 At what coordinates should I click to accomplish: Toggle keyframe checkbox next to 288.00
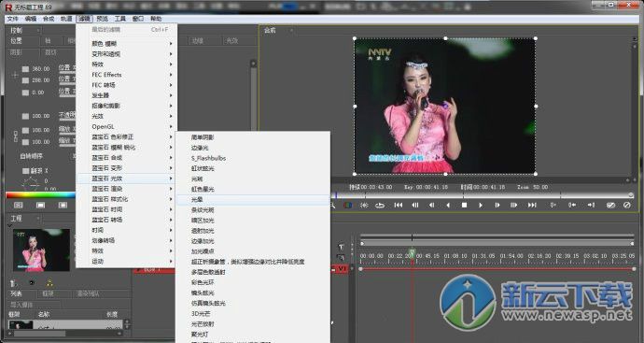[25, 80]
